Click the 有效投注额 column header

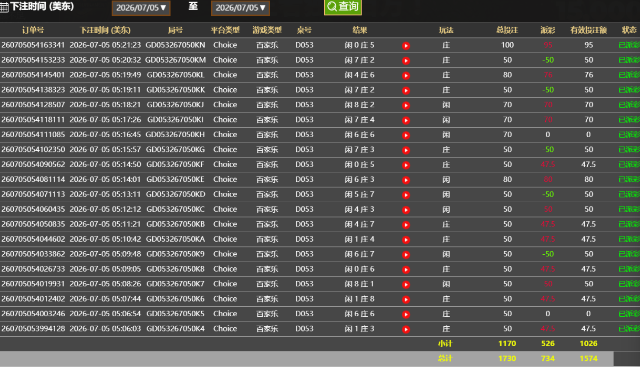[x=589, y=30]
